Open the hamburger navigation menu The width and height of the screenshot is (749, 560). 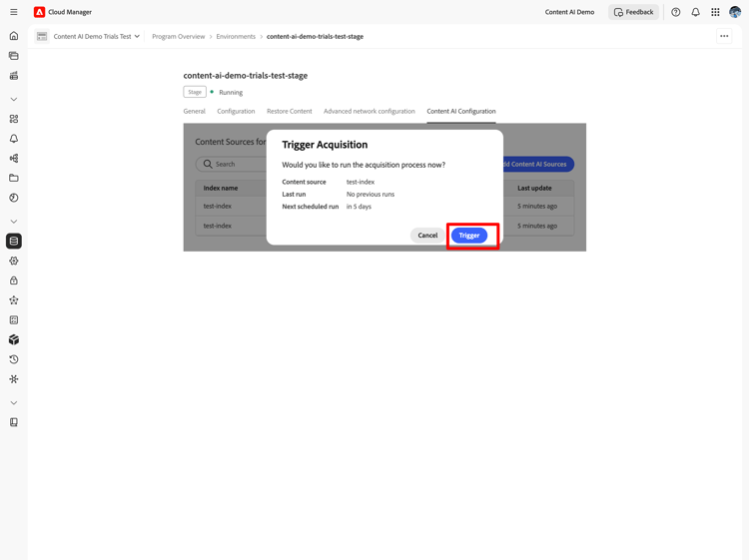pyautogui.click(x=14, y=12)
